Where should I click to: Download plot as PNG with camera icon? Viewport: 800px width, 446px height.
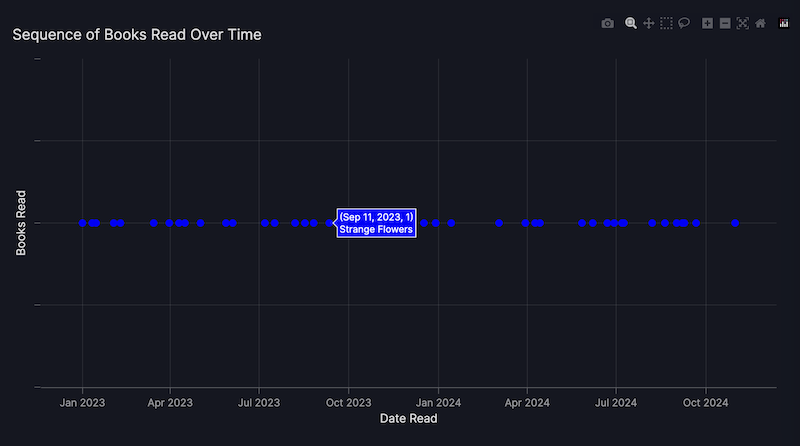point(607,23)
